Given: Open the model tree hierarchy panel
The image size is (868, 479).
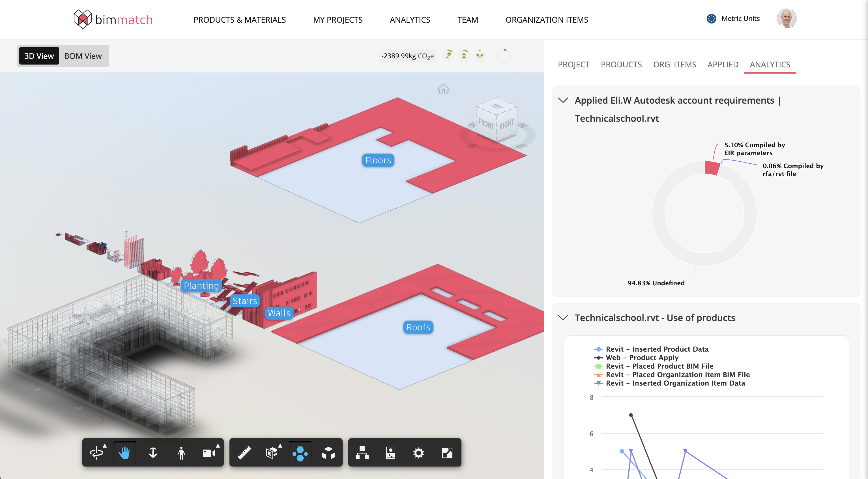Looking at the screenshot, I should click(x=362, y=453).
